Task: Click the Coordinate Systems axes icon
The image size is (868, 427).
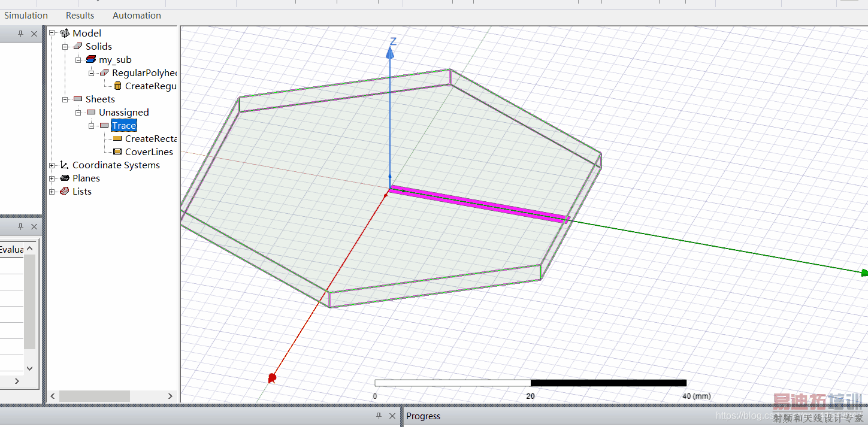Action: [x=65, y=165]
